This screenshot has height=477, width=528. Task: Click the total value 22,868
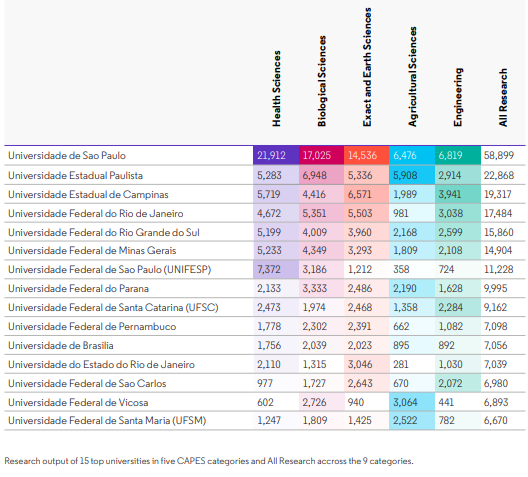click(499, 175)
